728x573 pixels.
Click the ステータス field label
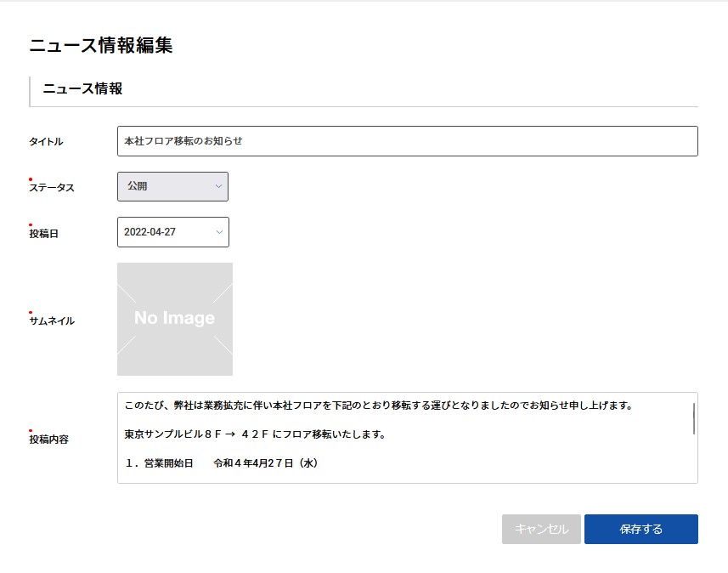[52, 188]
